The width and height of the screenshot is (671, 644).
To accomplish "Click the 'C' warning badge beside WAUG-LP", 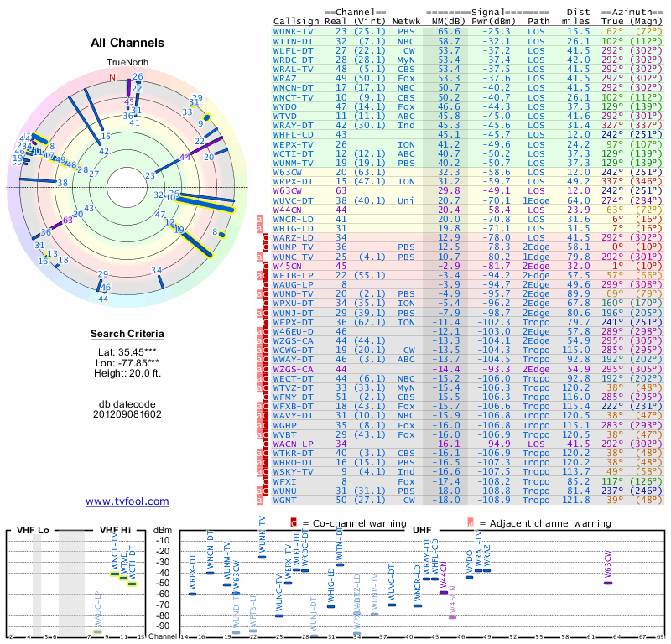I will 265,284.
